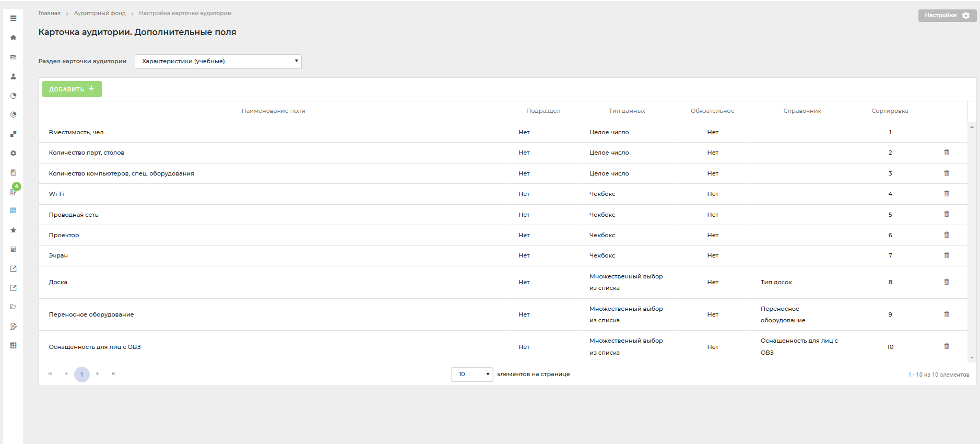
Task: Select the 'Wi-Fi' field name
Action: [57, 194]
